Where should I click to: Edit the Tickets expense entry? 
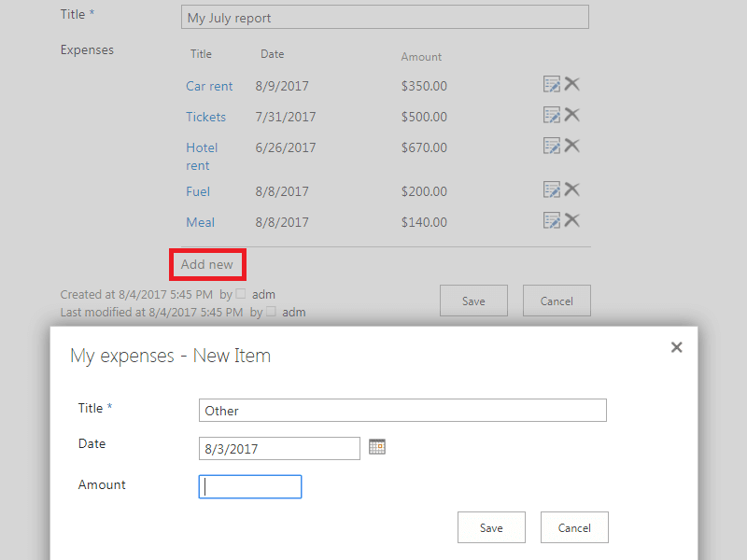[552, 116]
